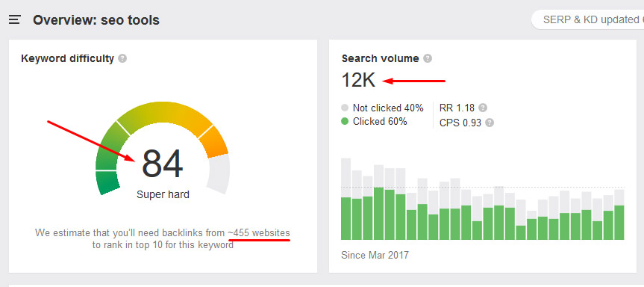Click the RR 1.18 help icon

point(483,108)
